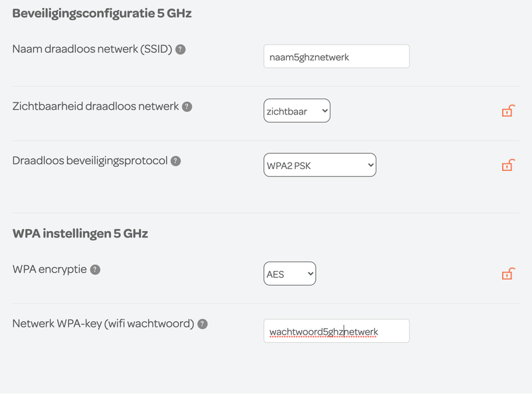The width and height of the screenshot is (532, 396).
Task: Click the Beveiligingsconfiguratie 5 GHz heading
Action: [x=102, y=13]
